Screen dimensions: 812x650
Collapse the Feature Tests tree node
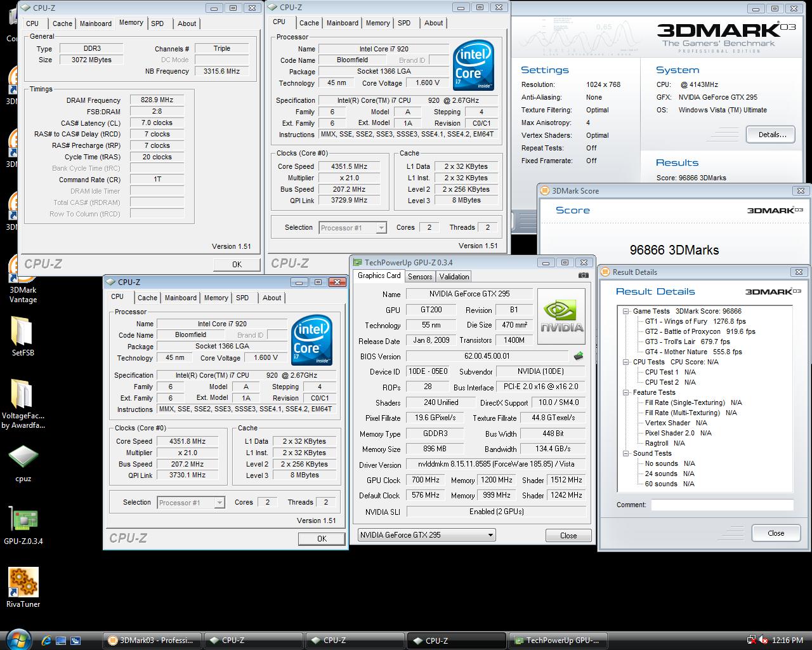[x=626, y=392]
